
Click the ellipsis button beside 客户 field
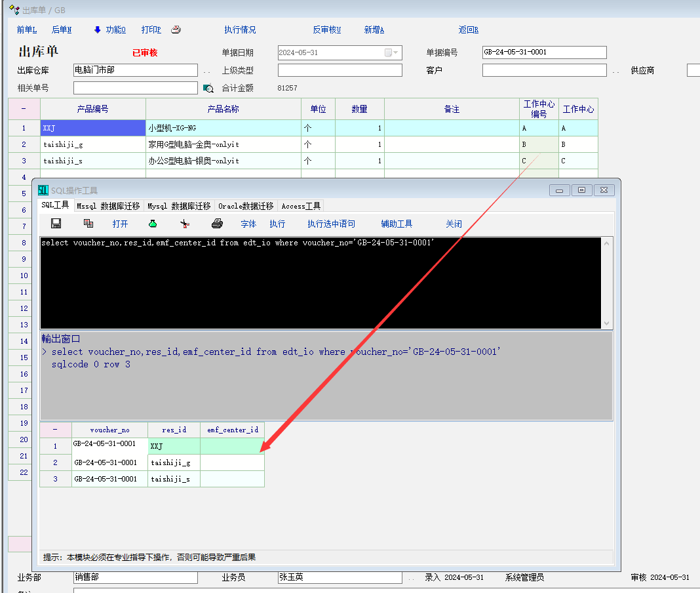pos(615,71)
